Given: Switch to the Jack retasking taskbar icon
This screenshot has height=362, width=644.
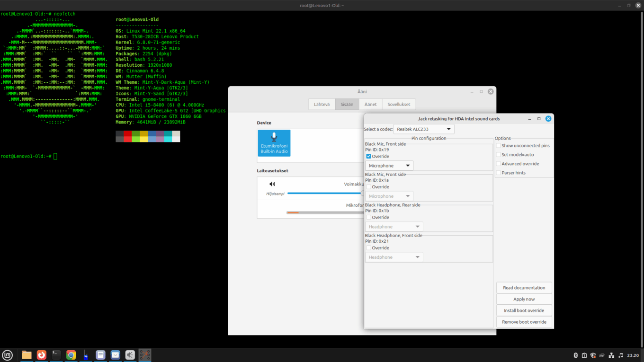Looking at the screenshot, I should point(145,355).
